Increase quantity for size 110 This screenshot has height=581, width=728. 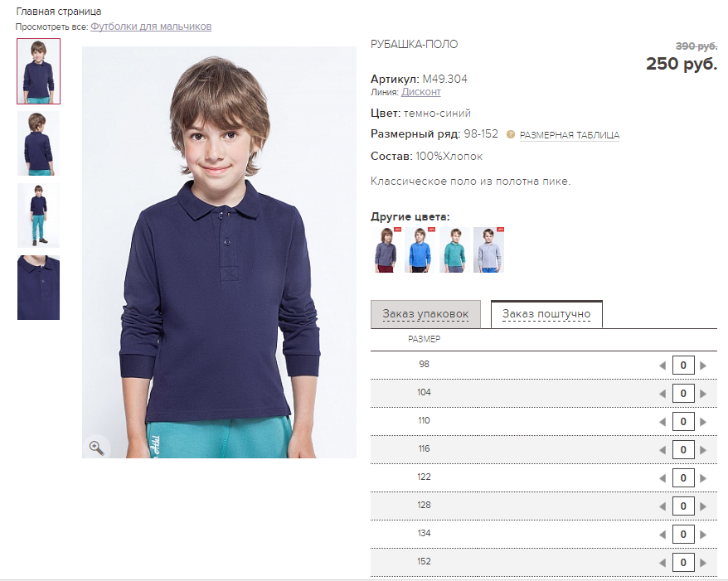[x=703, y=422]
